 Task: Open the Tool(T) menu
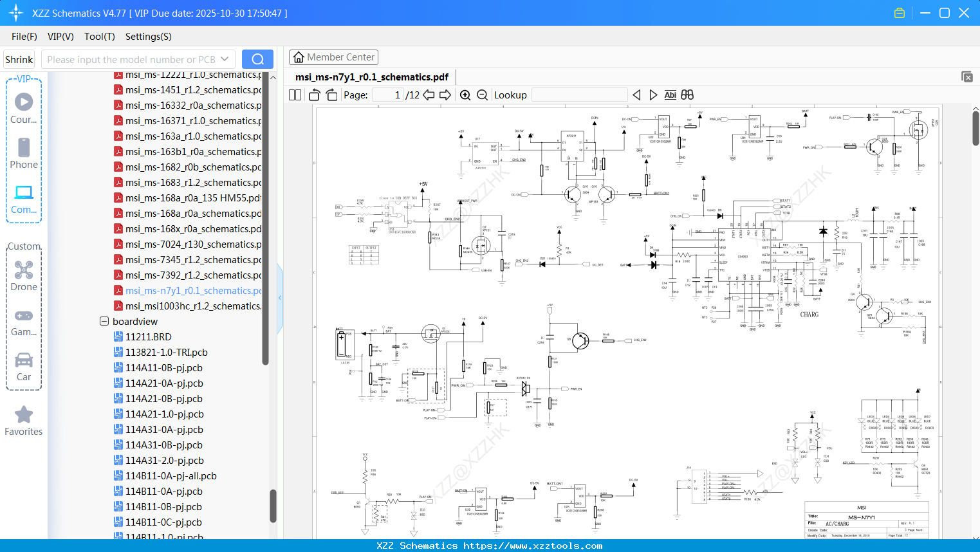(99, 37)
